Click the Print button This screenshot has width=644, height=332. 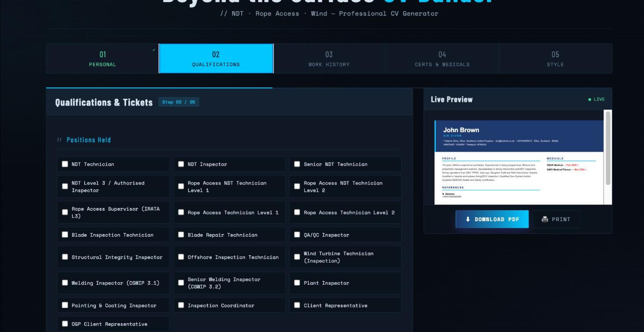(556, 219)
